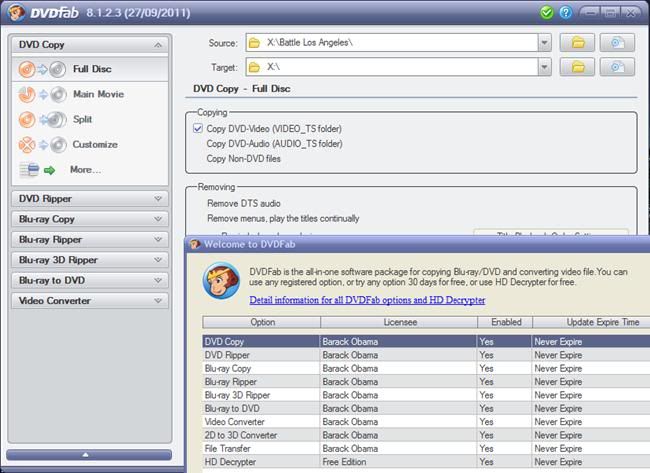Select the Blu-ray Ripper license row
The width and height of the screenshot is (650, 473).
(x=426, y=382)
